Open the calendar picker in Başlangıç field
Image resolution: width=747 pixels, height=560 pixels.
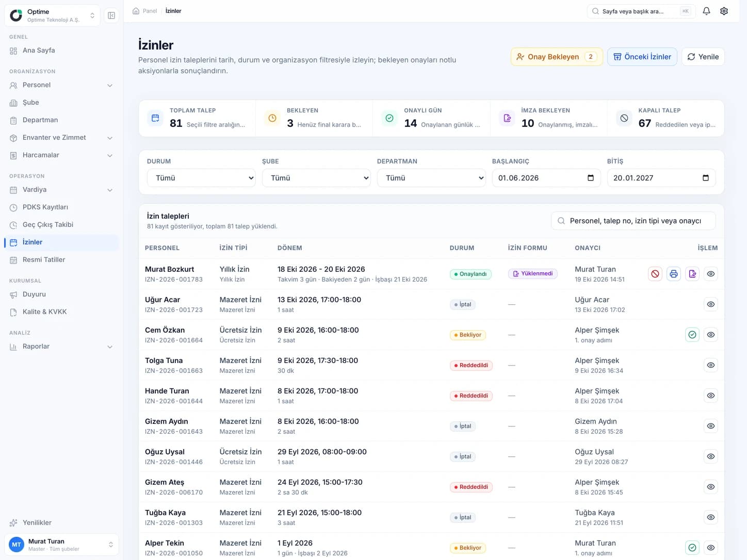591,178
